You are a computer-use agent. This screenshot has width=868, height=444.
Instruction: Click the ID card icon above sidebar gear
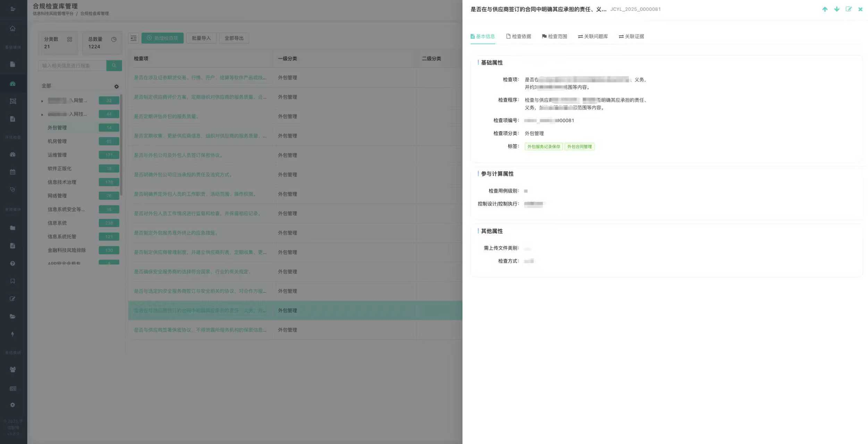point(13,388)
